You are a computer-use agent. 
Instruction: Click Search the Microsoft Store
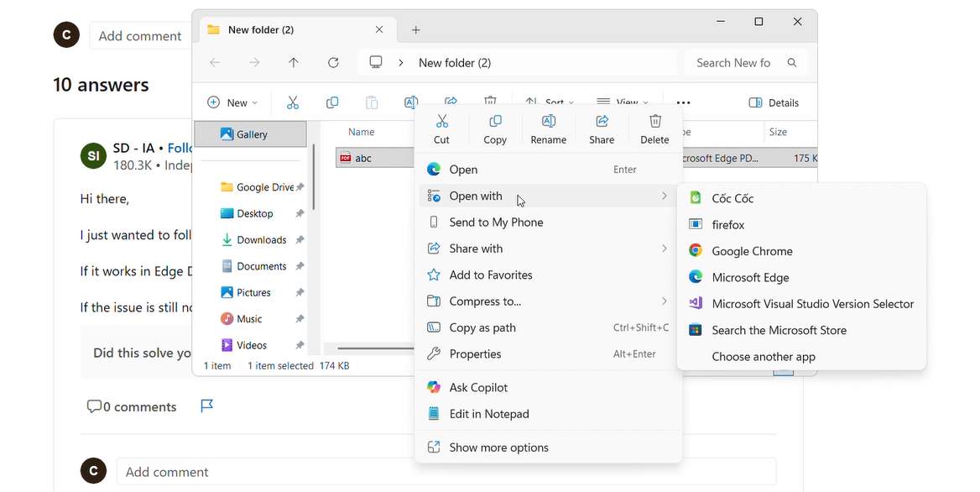[x=802, y=330]
